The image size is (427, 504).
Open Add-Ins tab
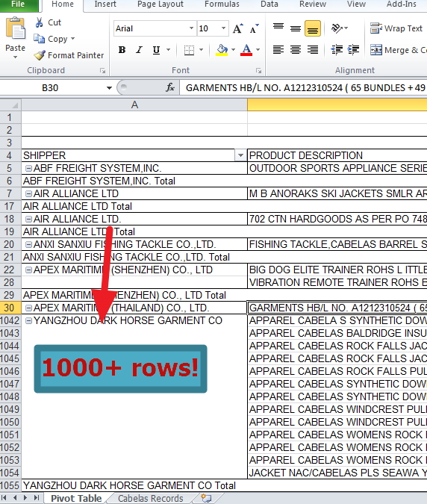402,4
